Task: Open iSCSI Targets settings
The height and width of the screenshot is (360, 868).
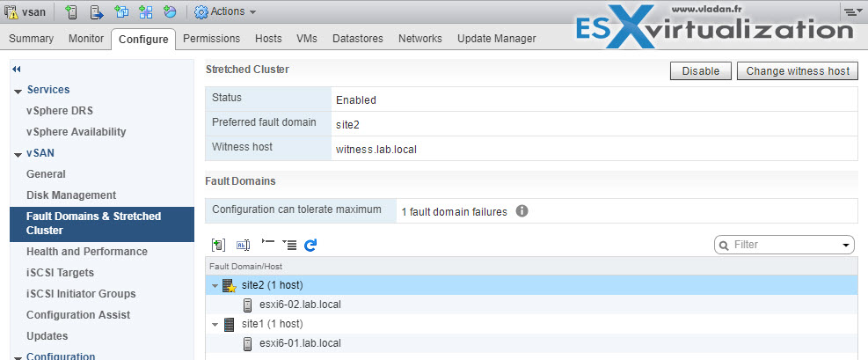Action: pyautogui.click(x=61, y=273)
